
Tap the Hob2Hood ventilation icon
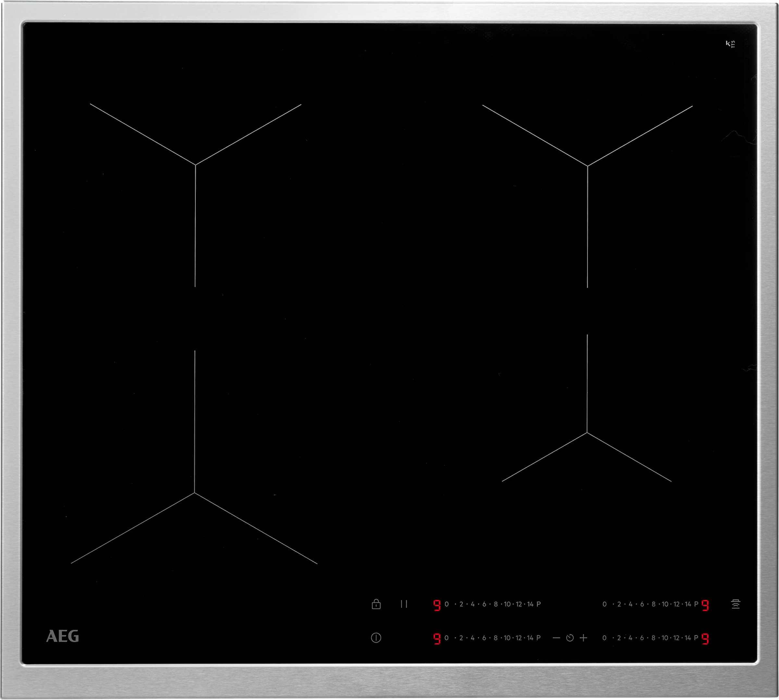[736, 604]
